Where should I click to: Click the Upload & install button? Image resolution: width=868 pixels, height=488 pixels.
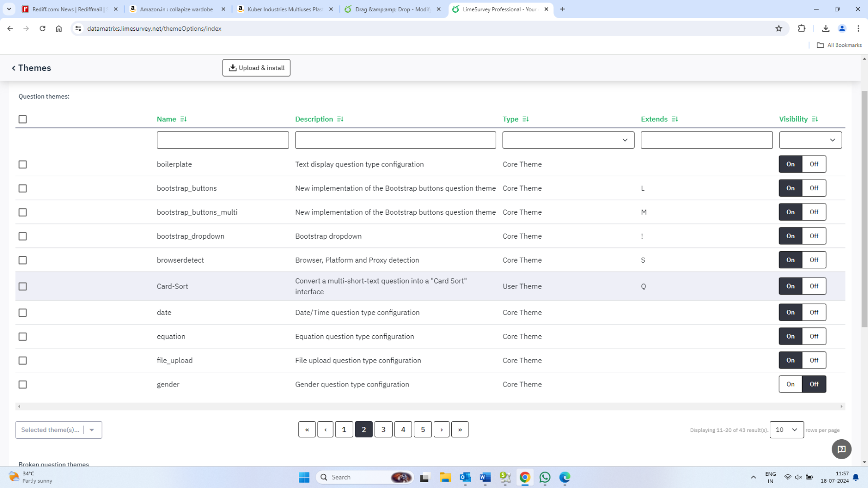pyautogui.click(x=256, y=68)
